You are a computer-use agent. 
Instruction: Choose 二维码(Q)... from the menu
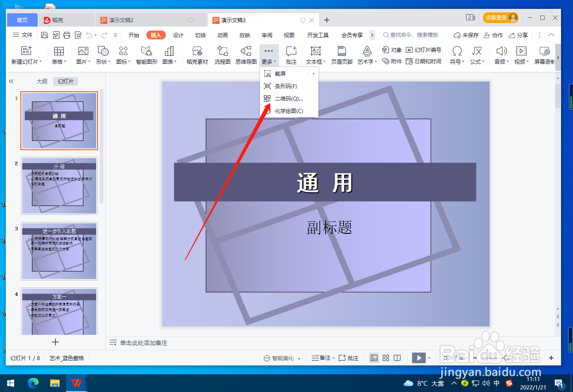289,98
